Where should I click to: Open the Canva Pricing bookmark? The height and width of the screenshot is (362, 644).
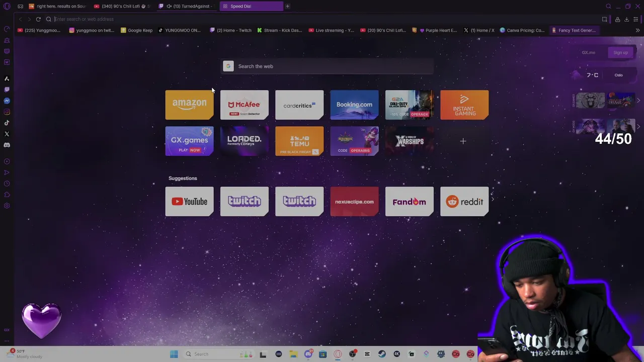(522, 30)
